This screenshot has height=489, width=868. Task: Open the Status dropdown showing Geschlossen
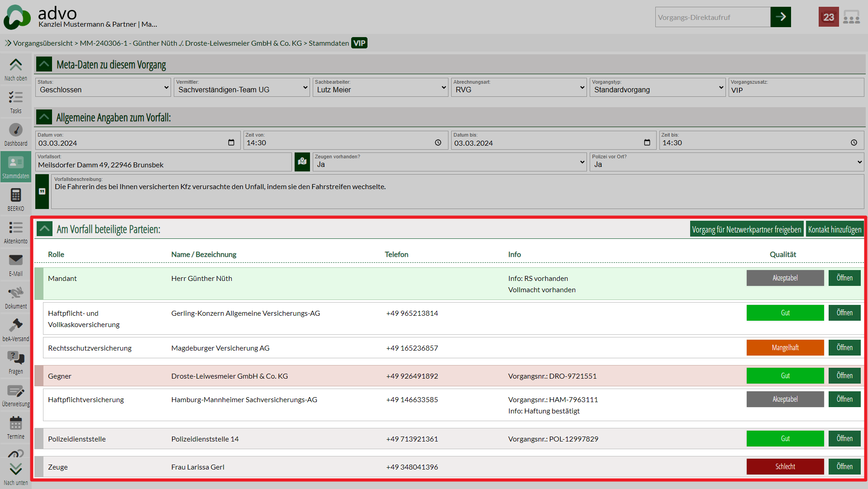[103, 87]
